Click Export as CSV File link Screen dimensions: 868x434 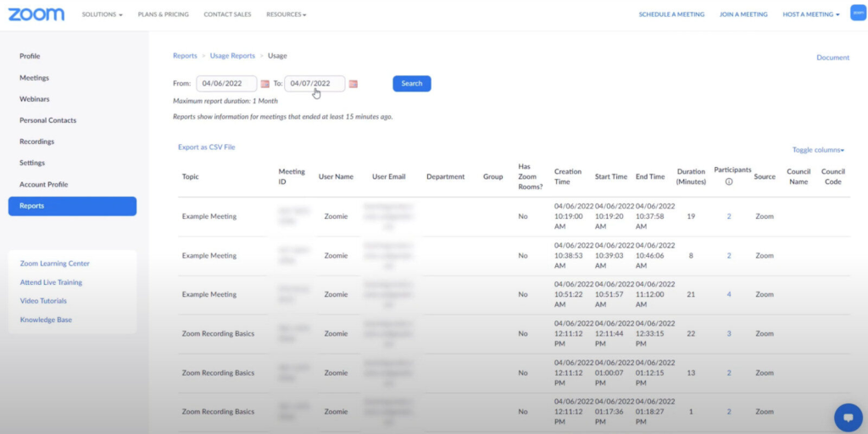[206, 147]
